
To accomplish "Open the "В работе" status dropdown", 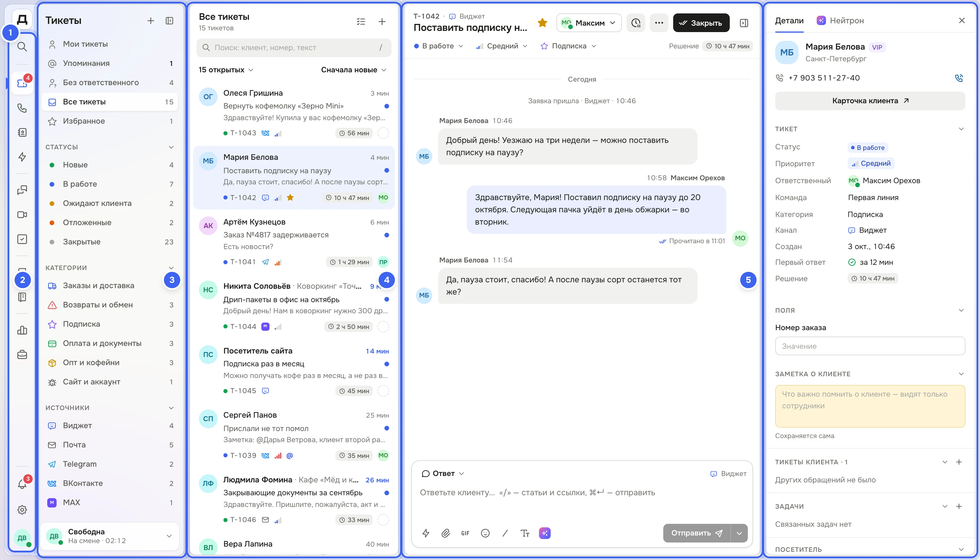I will 438,46.
